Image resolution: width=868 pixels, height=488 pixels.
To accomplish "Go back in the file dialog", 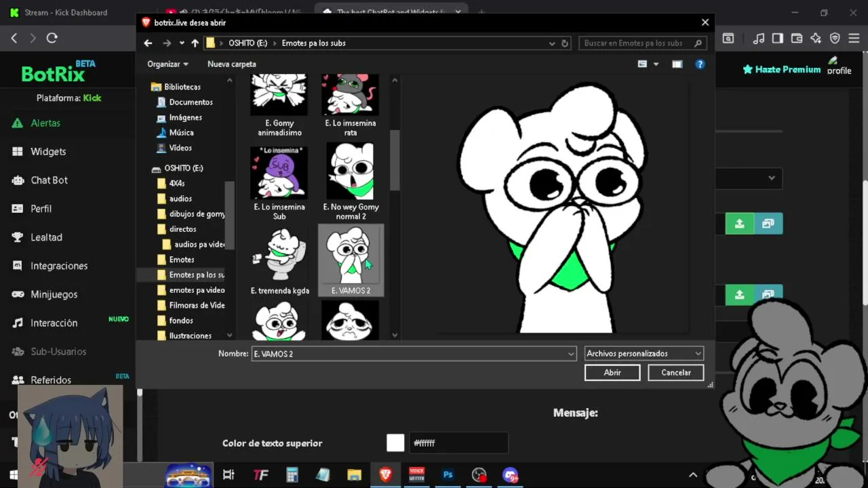I will pos(148,43).
